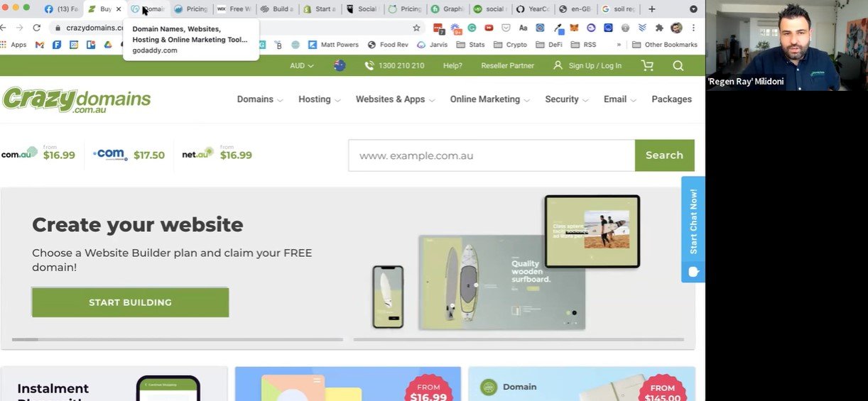The height and width of the screenshot is (401, 868).
Task: Click the Crazy Domains logo
Action: pos(76,100)
